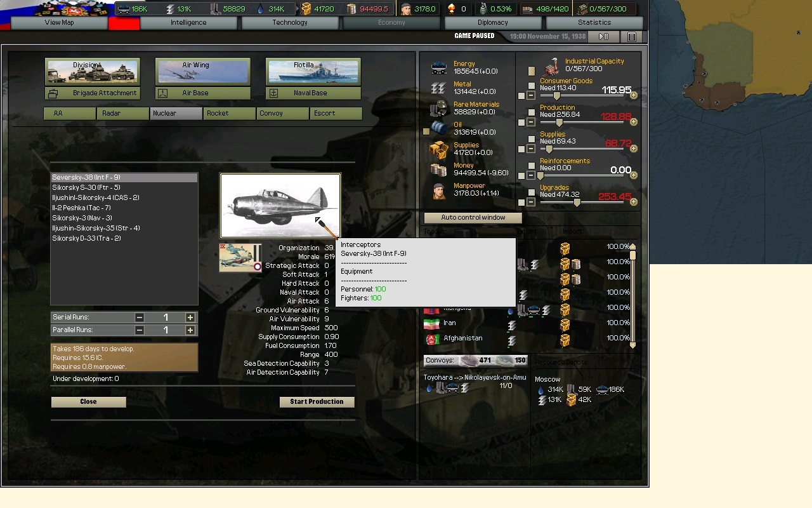The image size is (812, 508).
Task: Increase Serial Runs with plus stepper
Action: [190, 317]
